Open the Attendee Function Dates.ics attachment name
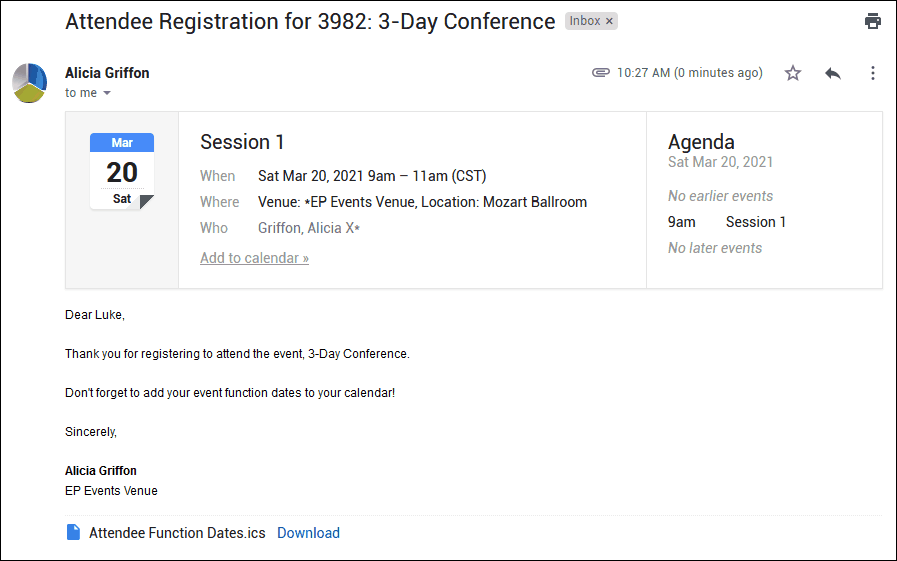 pyautogui.click(x=177, y=533)
